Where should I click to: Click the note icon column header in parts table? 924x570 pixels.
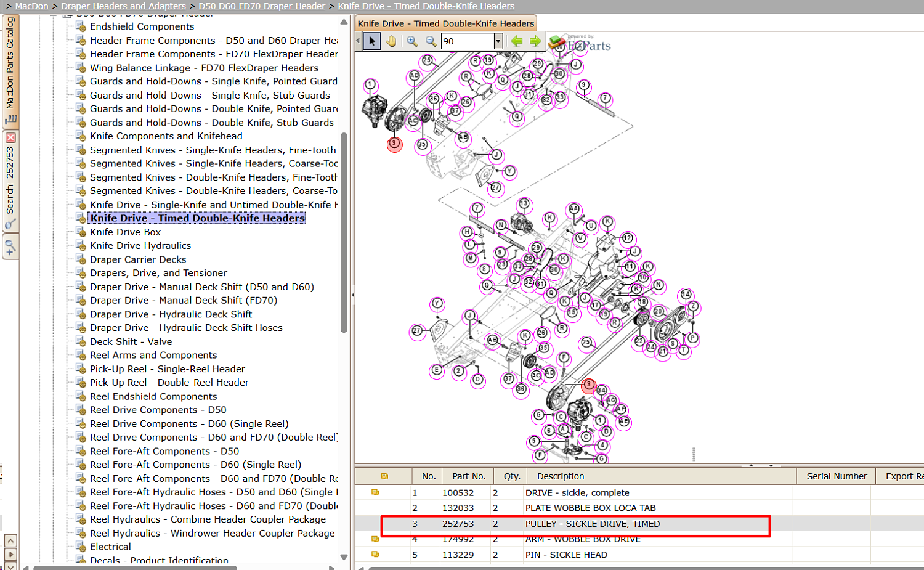[384, 476]
